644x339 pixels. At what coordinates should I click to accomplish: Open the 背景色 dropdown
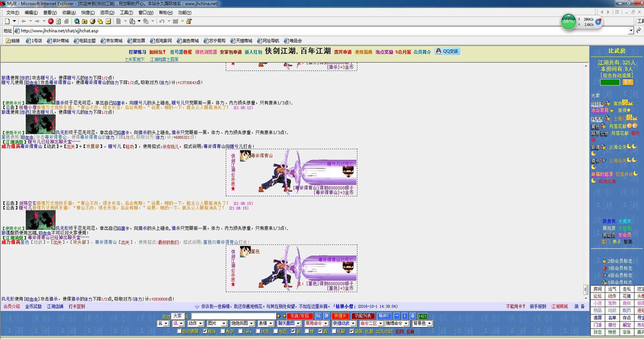tap(422, 323)
